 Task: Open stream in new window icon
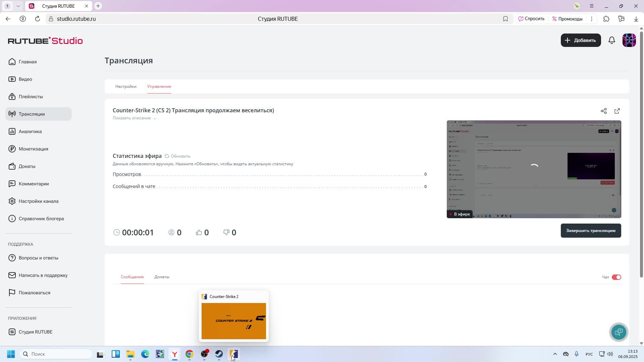pos(617,111)
